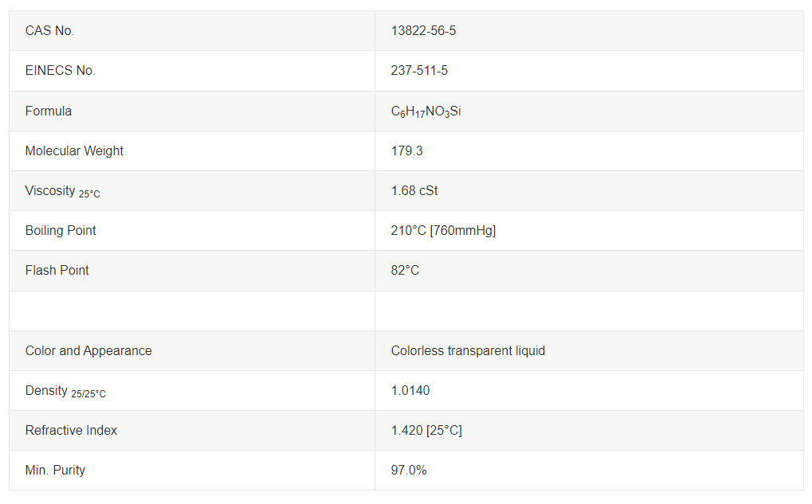Select the 'Color and Appearance' label
This screenshot has height=504, width=812.
pyautogui.click(x=88, y=351)
